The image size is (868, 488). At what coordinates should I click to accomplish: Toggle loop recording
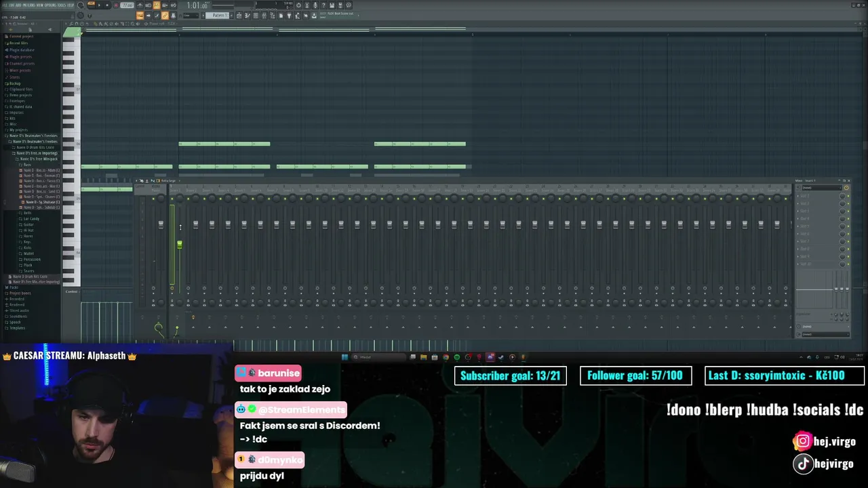(173, 5)
